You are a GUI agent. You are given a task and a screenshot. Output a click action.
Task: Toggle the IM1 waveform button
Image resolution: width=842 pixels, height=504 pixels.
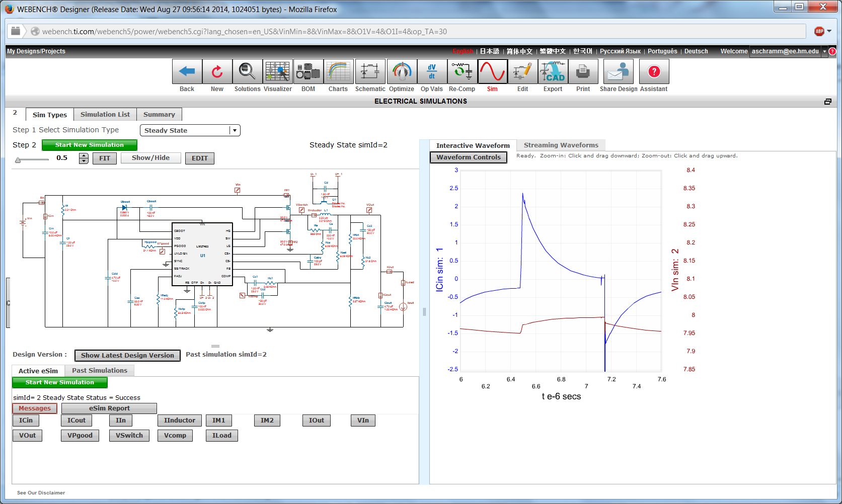click(219, 421)
